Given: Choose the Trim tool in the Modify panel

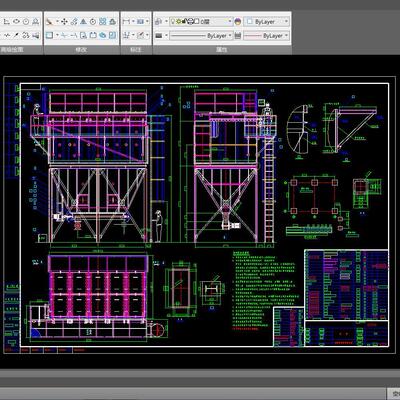Looking at the screenshot, I should (x=64, y=35).
